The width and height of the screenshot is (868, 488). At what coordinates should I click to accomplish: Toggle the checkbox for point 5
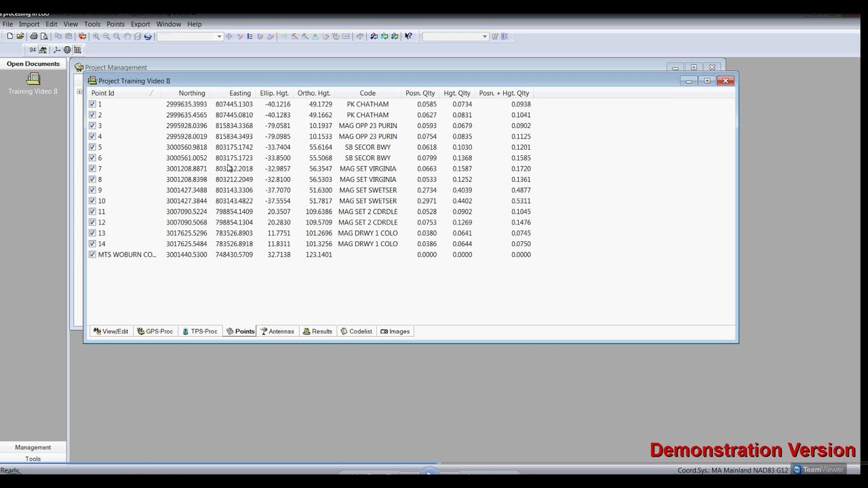(x=92, y=147)
